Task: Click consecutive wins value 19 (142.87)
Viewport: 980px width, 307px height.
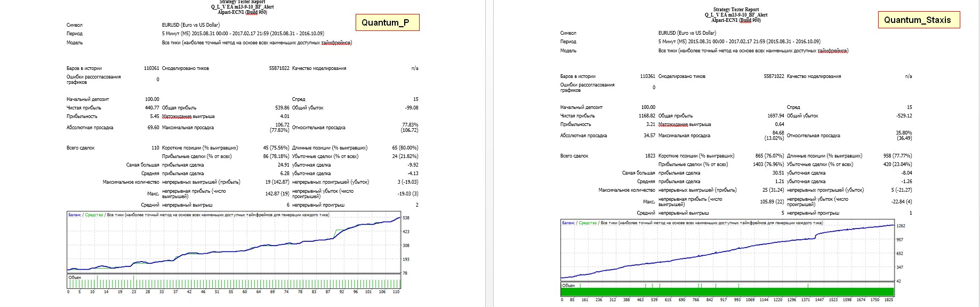Action: click(x=277, y=182)
